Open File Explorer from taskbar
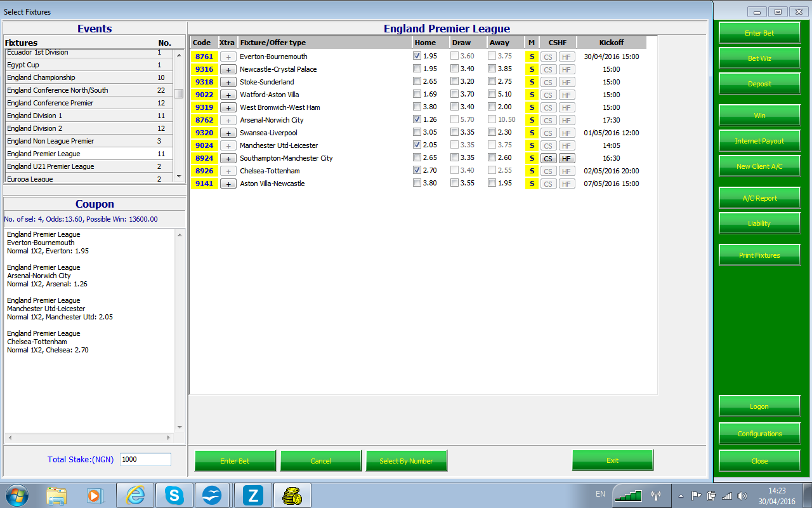Screen dimensions: 812x508 click(56, 495)
